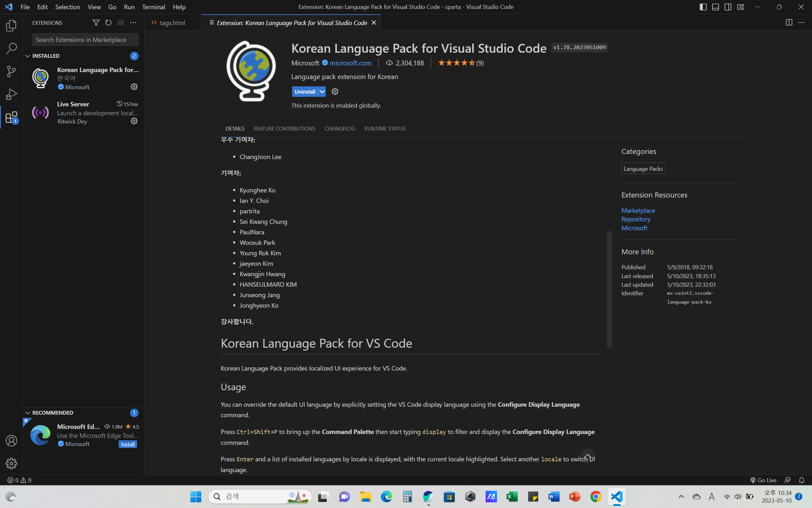Switch to the RUNTIME STATUS tab
The height and width of the screenshot is (508, 812).
tap(385, 128)
